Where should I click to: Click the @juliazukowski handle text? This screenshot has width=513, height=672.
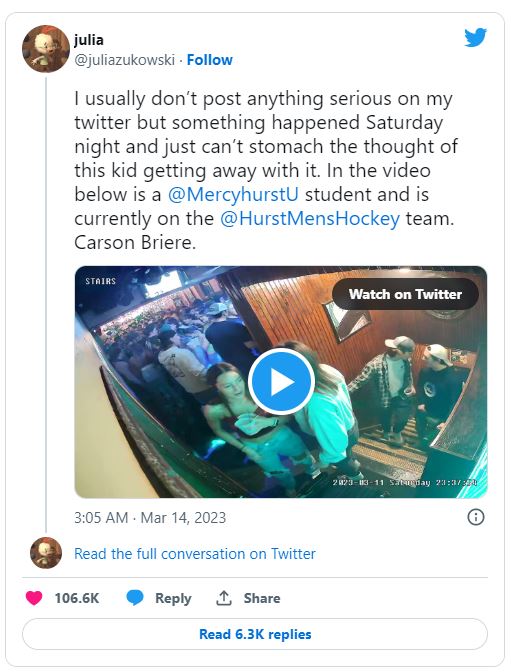pos(124,60)
